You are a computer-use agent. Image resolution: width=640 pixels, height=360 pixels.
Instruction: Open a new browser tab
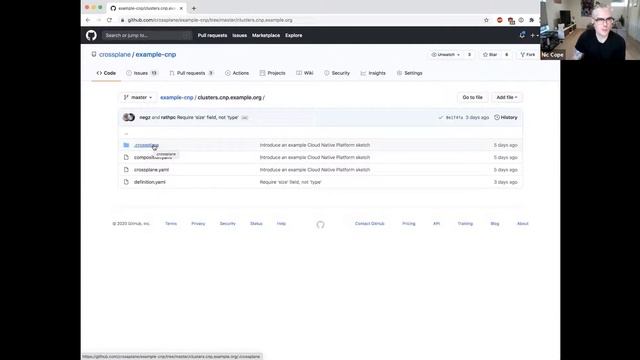point(194,8)
